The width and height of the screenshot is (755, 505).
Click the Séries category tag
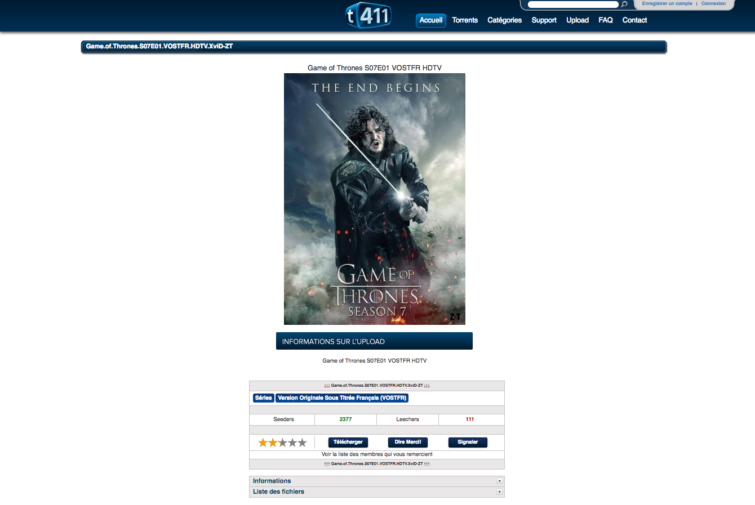pyautogui.click(x=263, y=398)
